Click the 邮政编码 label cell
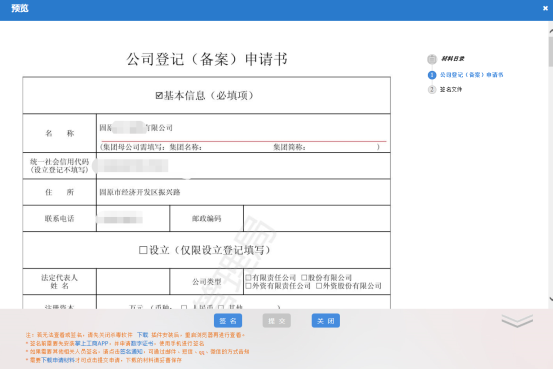Viewport: 554px width, 370px height. point(207,218)
